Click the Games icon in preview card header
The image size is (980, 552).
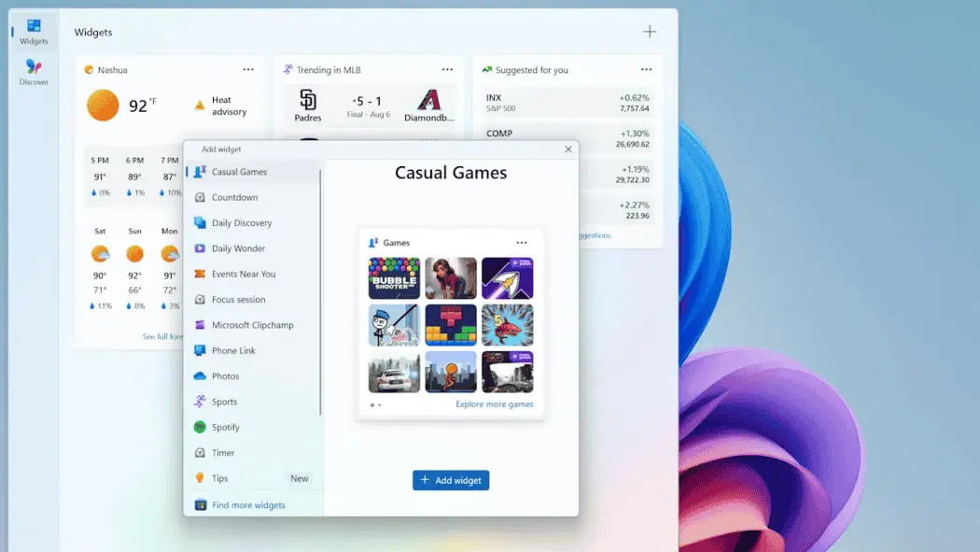tap(373, 243)
